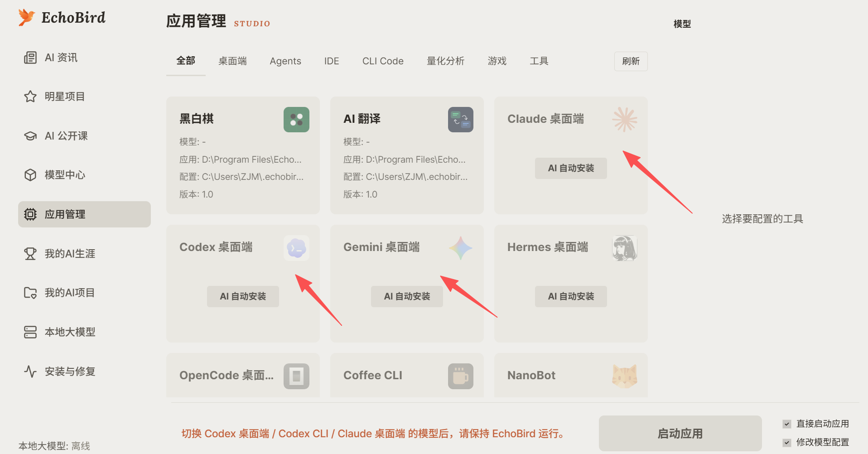Click the Codex 桌面端 app icon
868x454 pixels.
click(296, 248)
